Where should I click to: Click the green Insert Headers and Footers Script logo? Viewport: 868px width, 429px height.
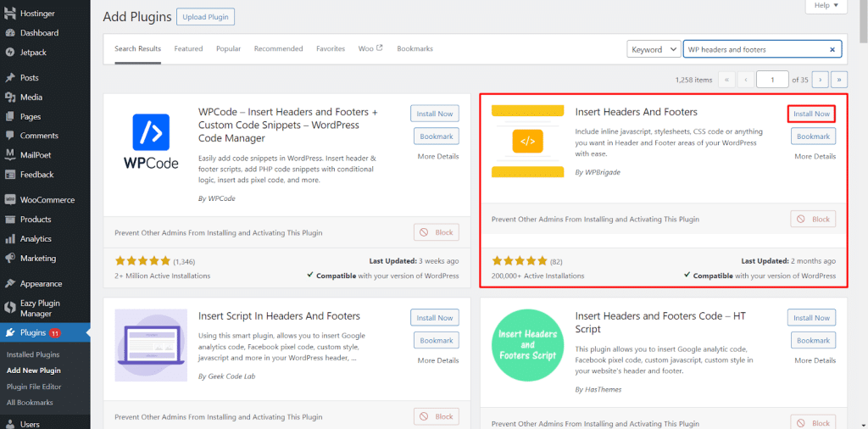point(527,345)
